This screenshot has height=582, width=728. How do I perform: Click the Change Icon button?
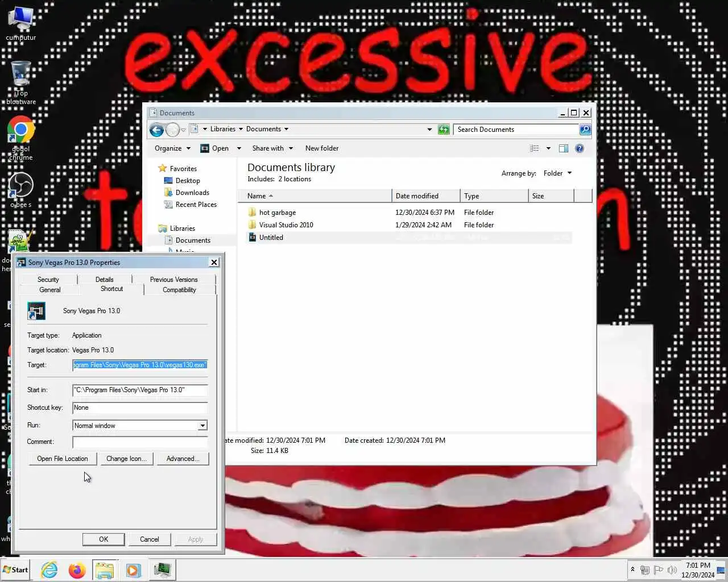[126, 459]
